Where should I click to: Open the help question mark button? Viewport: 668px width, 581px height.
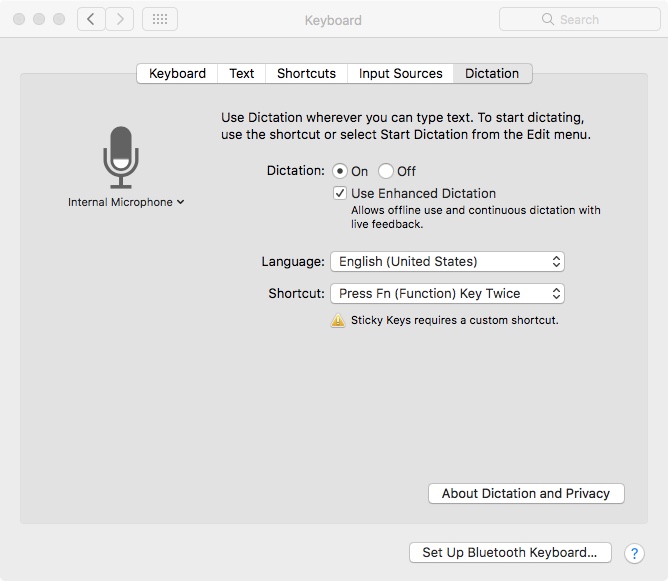pyautogui.click(x=634, y=553)
